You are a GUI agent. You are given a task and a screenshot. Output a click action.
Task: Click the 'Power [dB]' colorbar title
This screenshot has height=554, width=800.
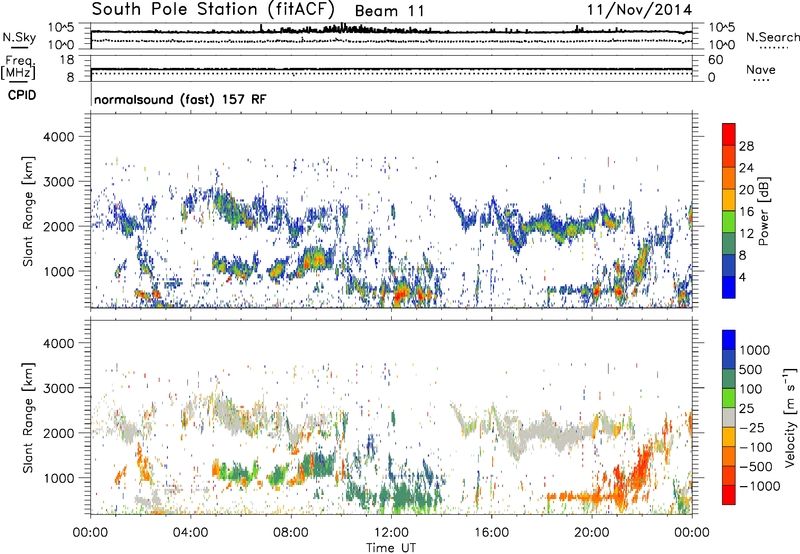click(763, 211)
